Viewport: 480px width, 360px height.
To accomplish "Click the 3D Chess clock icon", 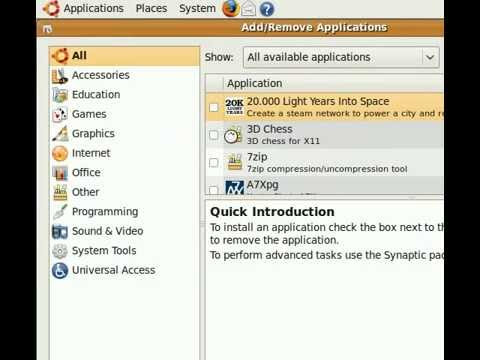I will click(233, 135).
